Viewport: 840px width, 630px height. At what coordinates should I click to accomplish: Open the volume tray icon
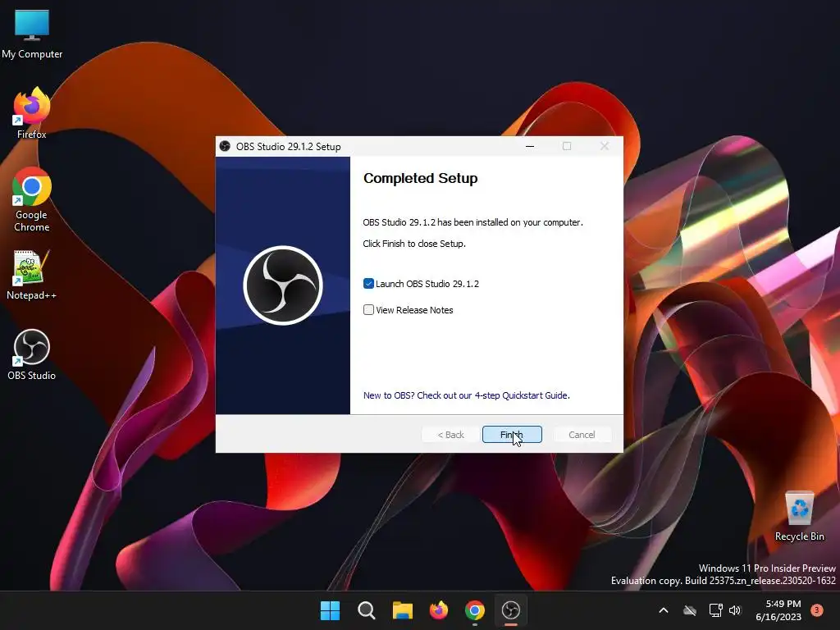click(x=735, y=610)
